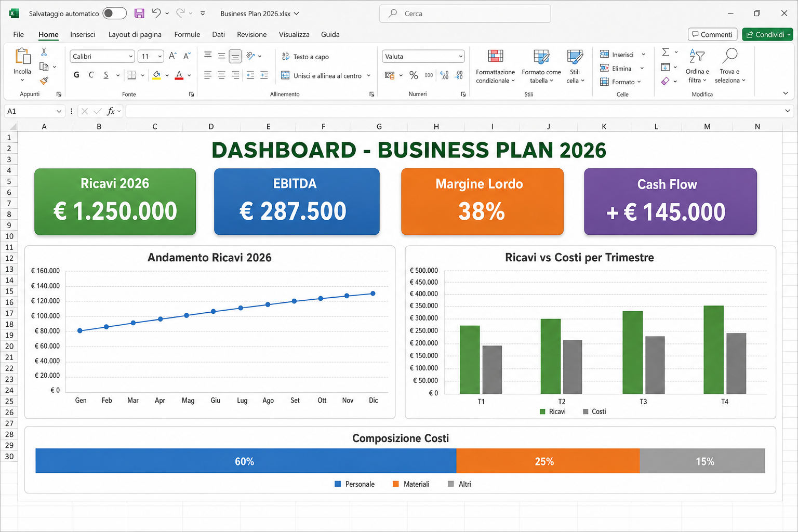Collapse the ribbon with chevron
This screenshot has height=532, width=798.
point(786,94)
